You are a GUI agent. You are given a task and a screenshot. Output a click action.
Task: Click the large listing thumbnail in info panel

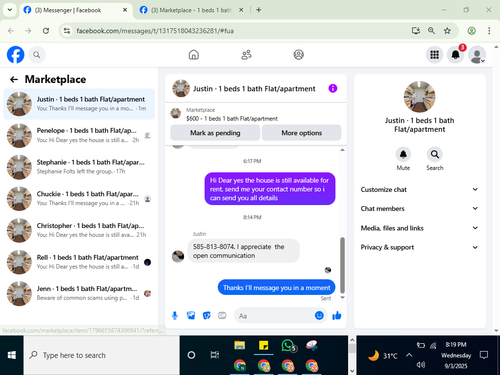click(419, 97)
